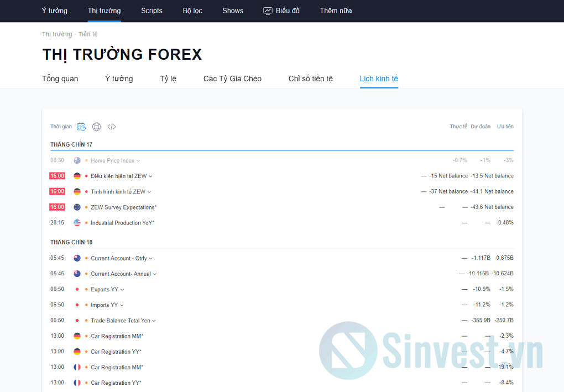This screenshot has height=392, width=564.
Task: Expand the Home Price Index event
Action: pyautogui.click(x=138, y=161)
